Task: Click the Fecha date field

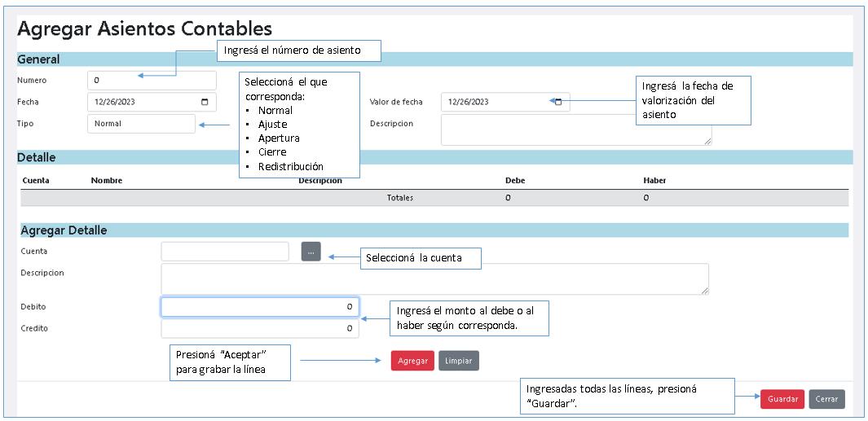Action: [143, 102]
